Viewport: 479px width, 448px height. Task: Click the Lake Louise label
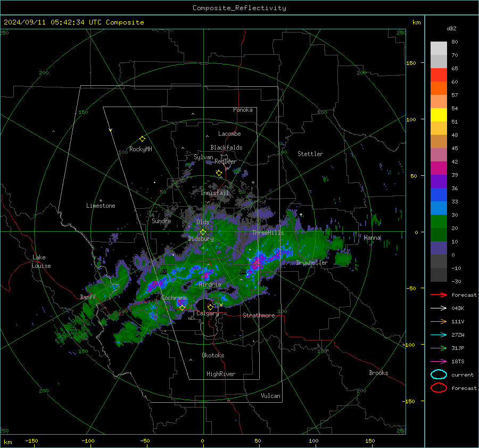42,262
